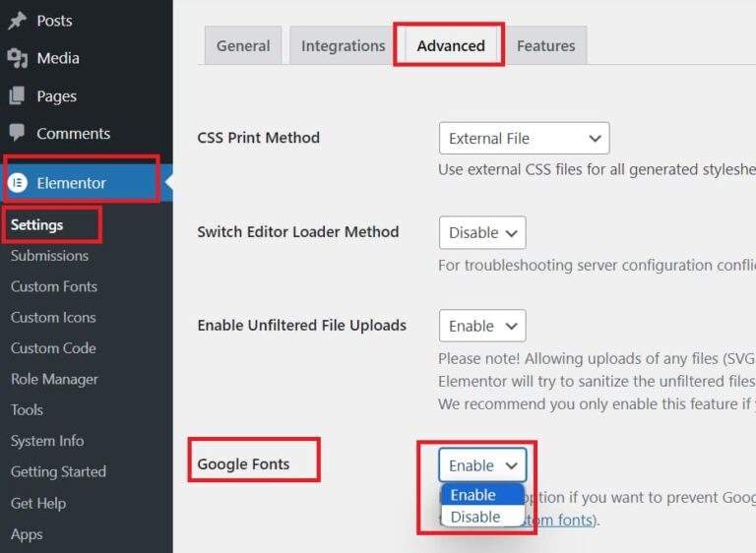Open the Enable Unfiltered File Uploads dropdown
The image size is (756, 553).
coord(482,326)
